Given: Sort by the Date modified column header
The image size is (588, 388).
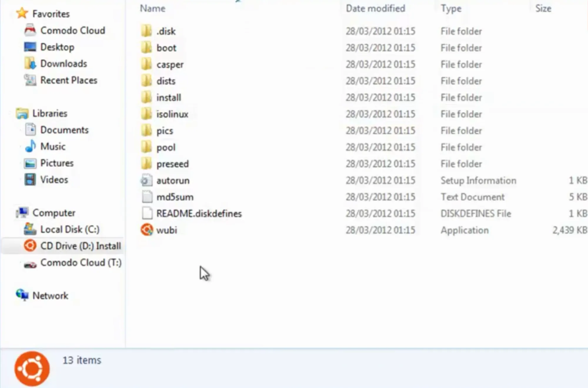Looking at the screenshot, I should (375, 9).
